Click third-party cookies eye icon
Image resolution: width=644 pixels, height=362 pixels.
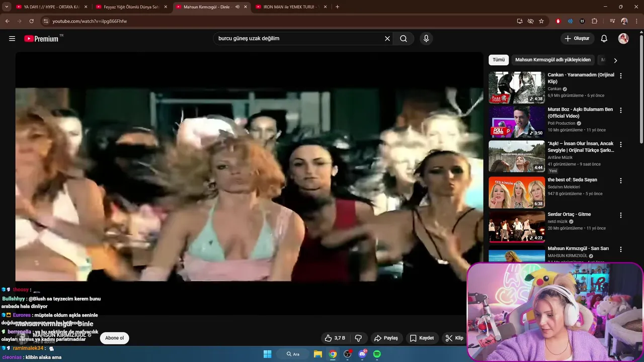(x=530, y=21)
